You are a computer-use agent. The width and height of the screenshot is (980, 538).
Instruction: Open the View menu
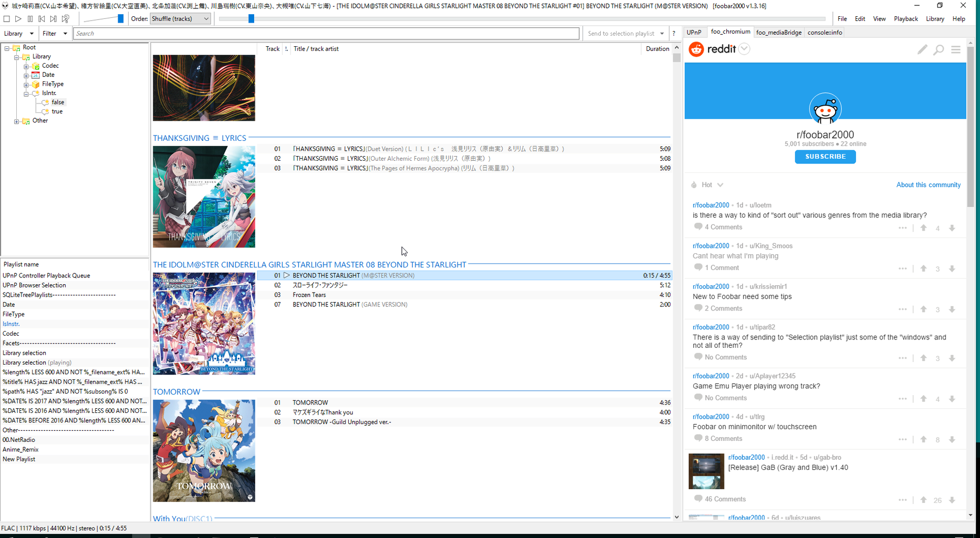click(x=880, y=19)
